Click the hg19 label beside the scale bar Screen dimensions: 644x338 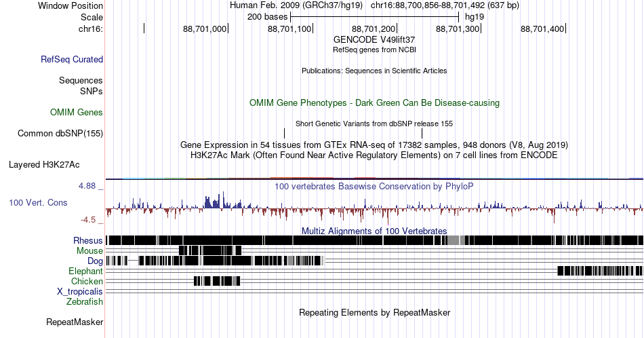[x=475, y=17]
